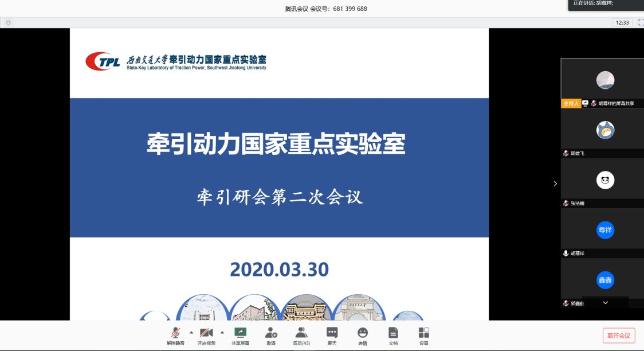This screenshot has width=644, height=351.
Task: Collapse the participant video sidebar arrow
Action: (x=554, y=184)
